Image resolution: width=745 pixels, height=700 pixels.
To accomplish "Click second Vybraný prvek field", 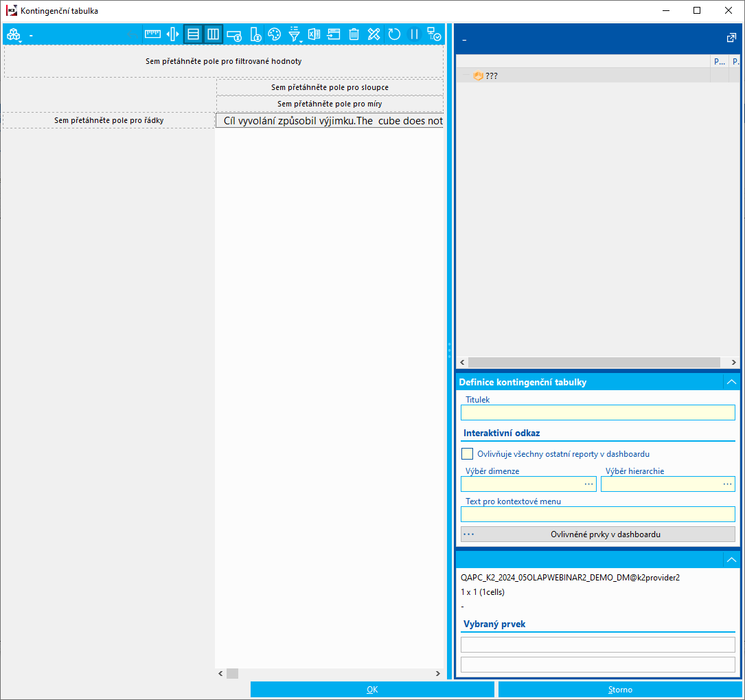I will pyautogui.click(x=597, y=664).
